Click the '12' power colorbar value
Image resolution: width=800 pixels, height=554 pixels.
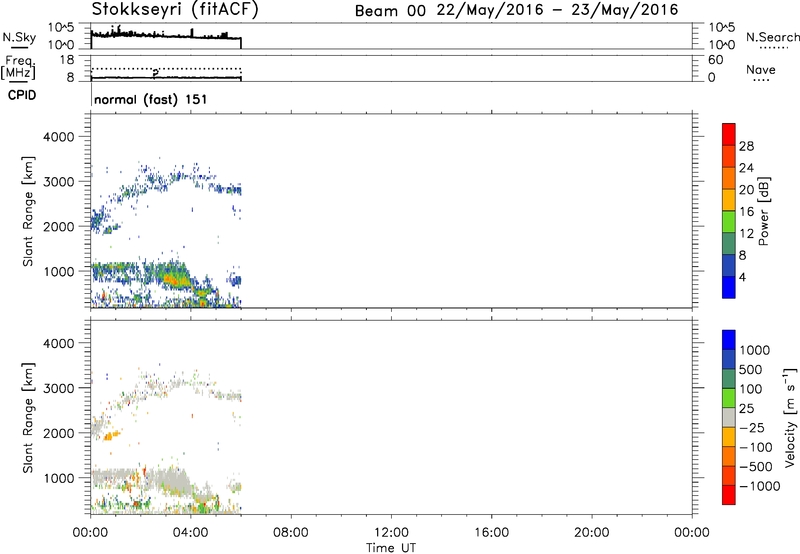[x=746, y=234]
